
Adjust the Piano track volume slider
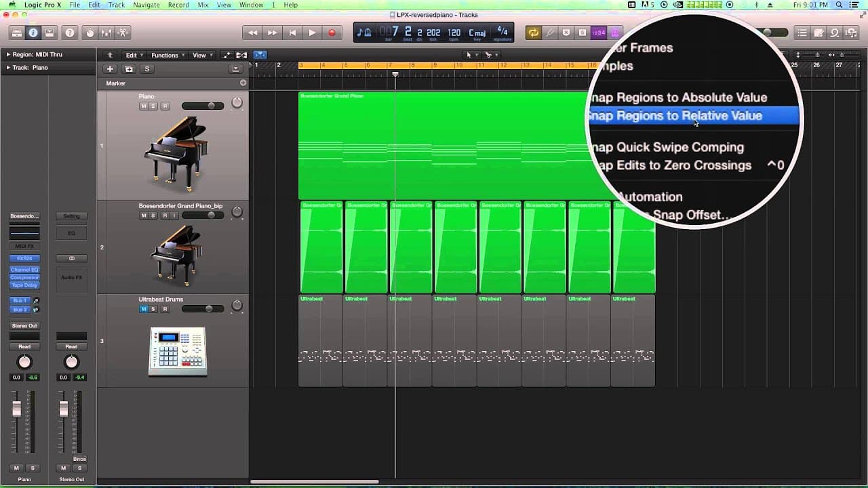(x=203, y=106)
